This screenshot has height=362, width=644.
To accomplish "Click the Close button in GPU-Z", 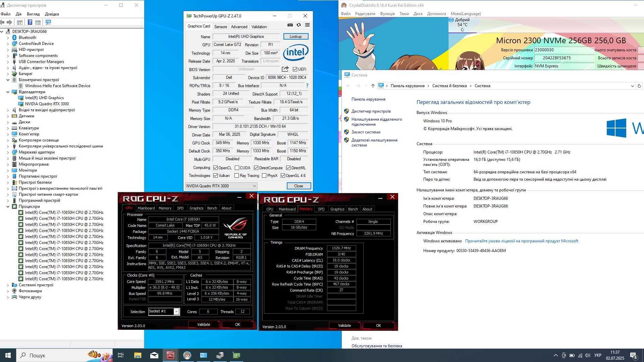I will click(299, 186).
